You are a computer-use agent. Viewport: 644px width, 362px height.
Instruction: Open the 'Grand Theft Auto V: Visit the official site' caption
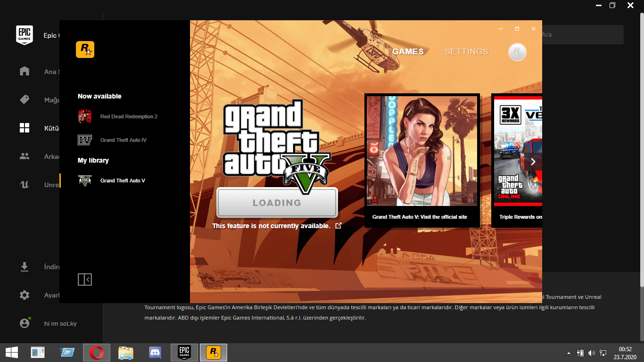coord(420,217)
